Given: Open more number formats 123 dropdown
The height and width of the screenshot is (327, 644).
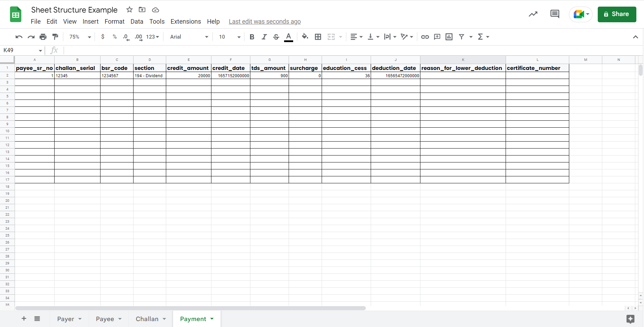Looking at the screenshot, I should click(x=152, y=37).
